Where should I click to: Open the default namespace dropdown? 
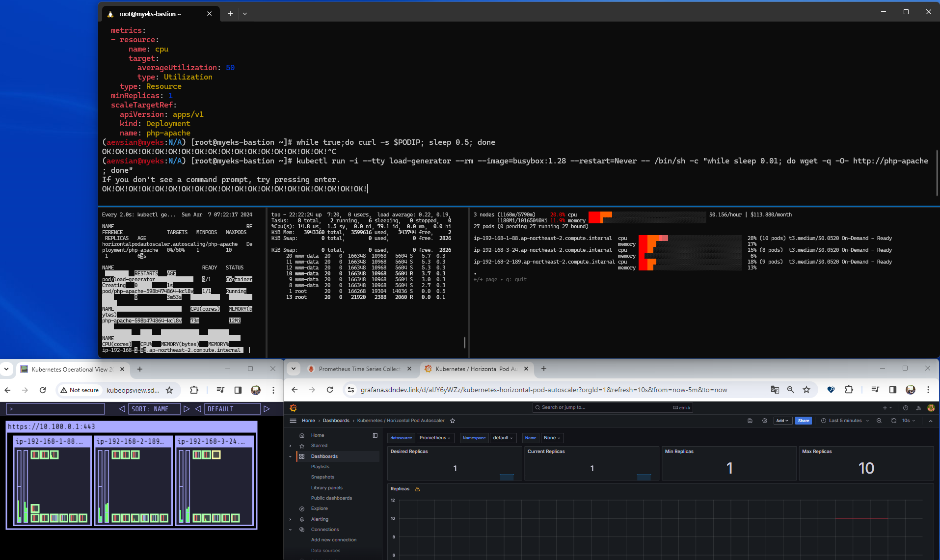[x=503, y=438]
